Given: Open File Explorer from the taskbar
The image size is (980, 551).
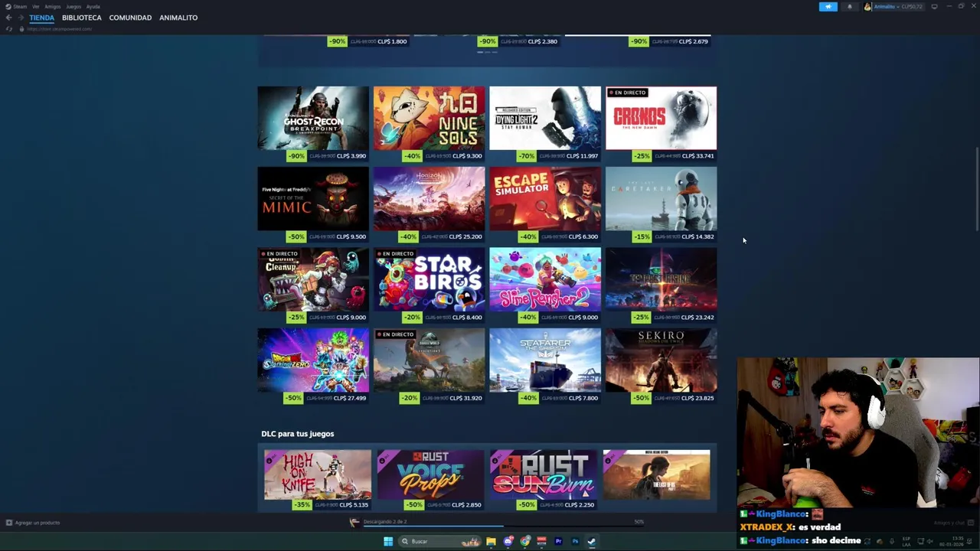Looking at the screenshot, I should (491, 542).
